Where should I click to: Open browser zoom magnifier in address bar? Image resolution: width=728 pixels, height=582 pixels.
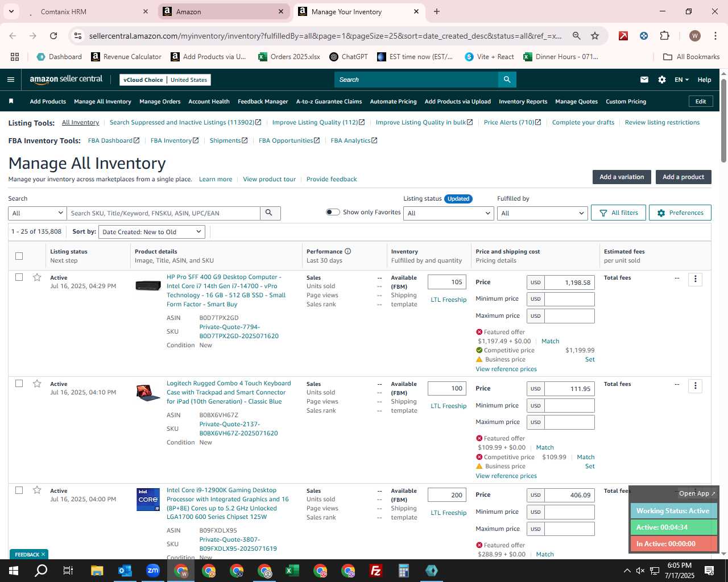tap(577, 36)
